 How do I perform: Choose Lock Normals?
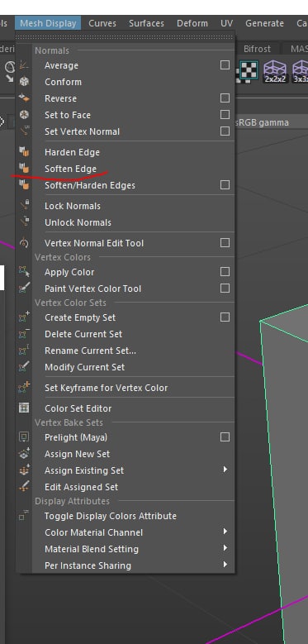(73, 206)
